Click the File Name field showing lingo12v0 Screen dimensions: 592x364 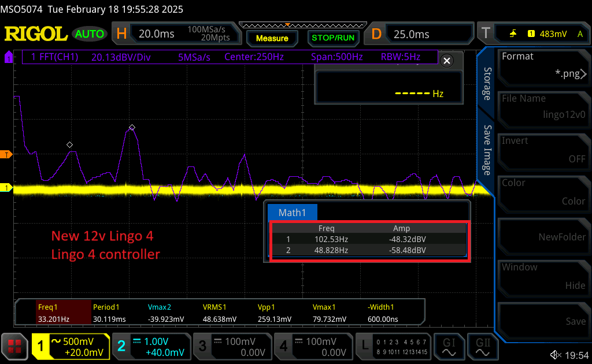click(x=543, y=110)
